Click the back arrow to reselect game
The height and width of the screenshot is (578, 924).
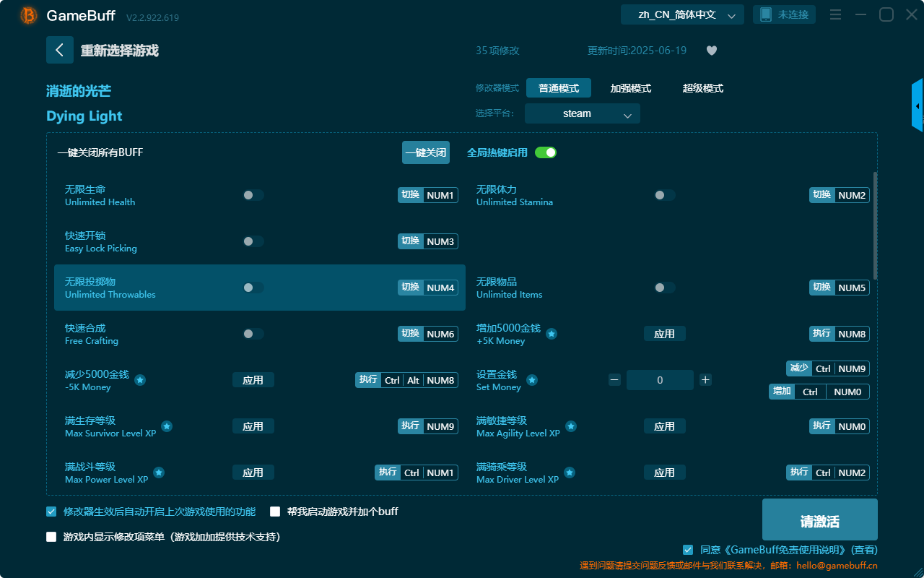tap(60, 50)
